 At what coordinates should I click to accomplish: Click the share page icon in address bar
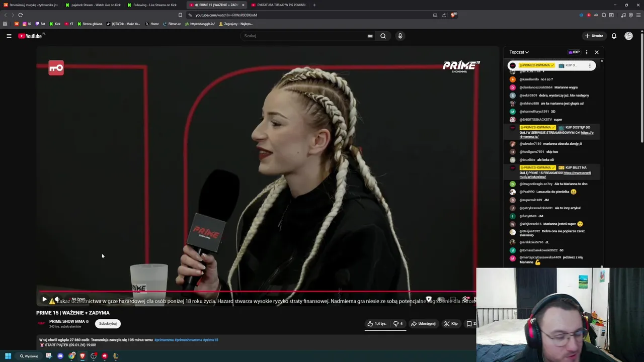click(x=444, y=15)
